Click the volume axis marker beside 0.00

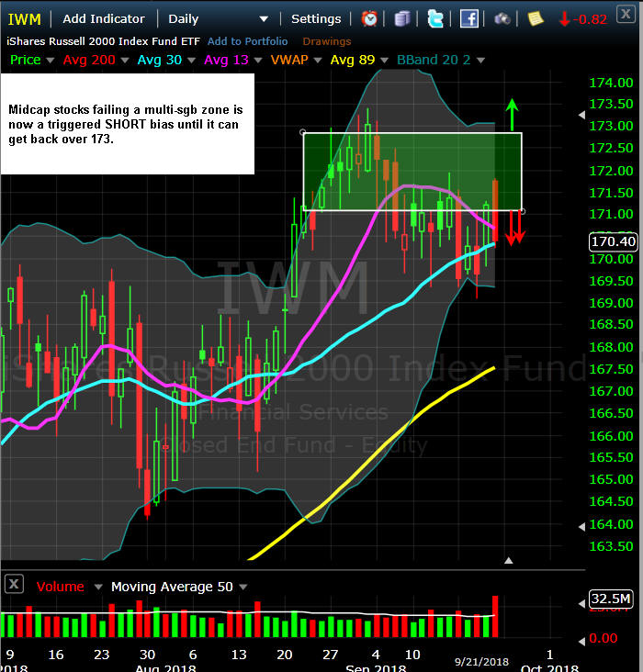(581, 641)
